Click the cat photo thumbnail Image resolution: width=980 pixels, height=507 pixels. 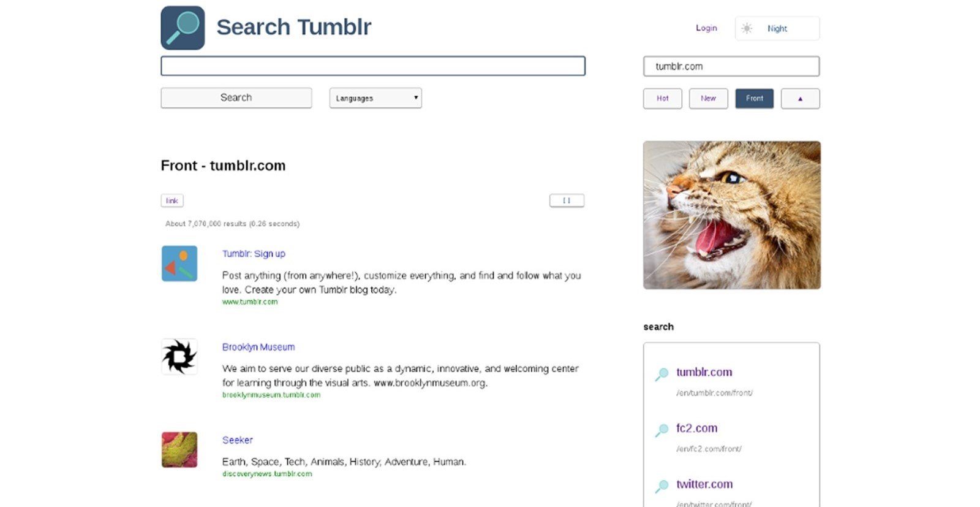tap(732, 215)
